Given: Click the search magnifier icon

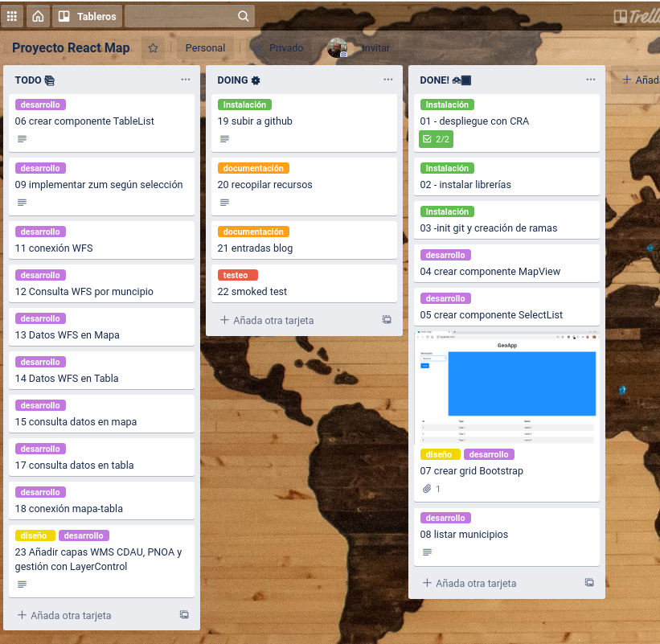Looking at the screenshot, I should pyautogui.click(x=244, y=16).
